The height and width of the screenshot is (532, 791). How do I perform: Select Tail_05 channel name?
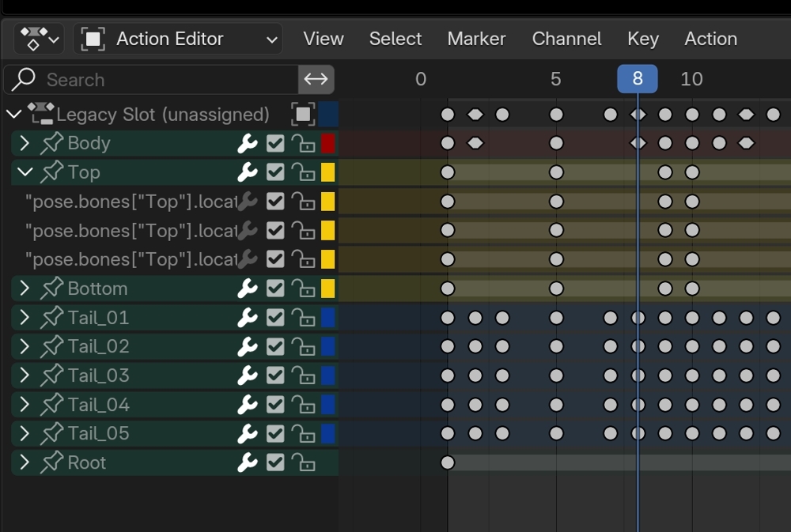(x=98, y=434)
